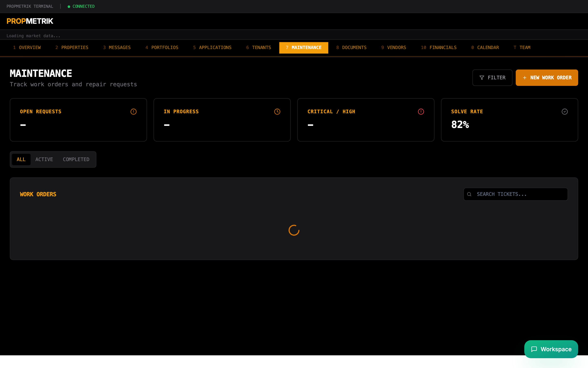Go to the Financials tab
Image resolution: width=588 pixels, height=368 pixels.
[x=439, y=47]
